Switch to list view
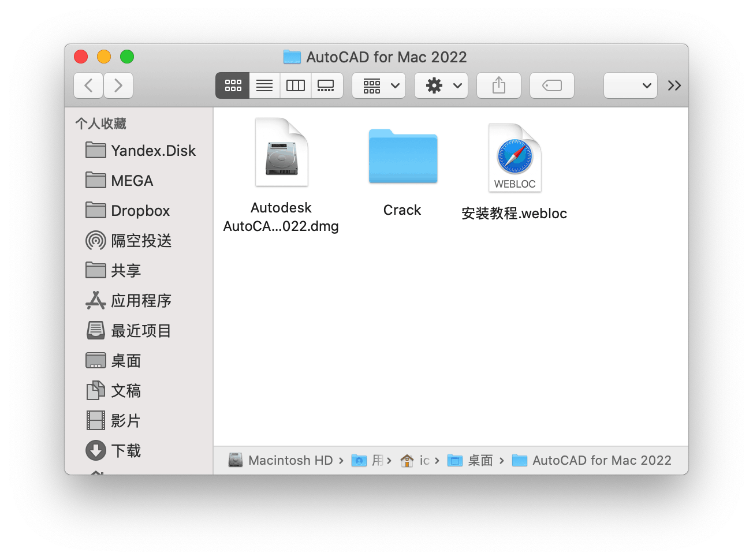This screenshot has width=753, height=560. (x=264, y=85)
